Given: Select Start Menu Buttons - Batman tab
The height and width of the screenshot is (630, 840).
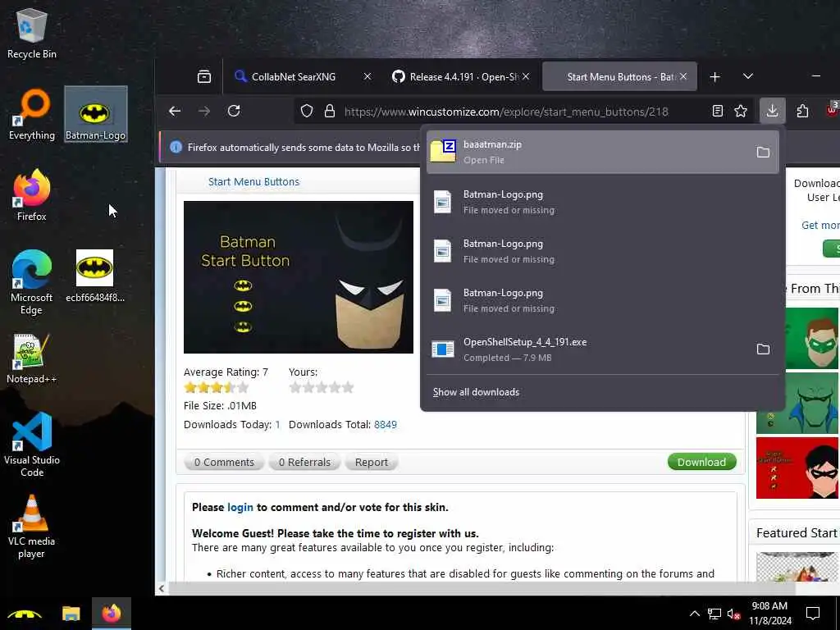Looking at the screenshot, I should coord(619,76).
